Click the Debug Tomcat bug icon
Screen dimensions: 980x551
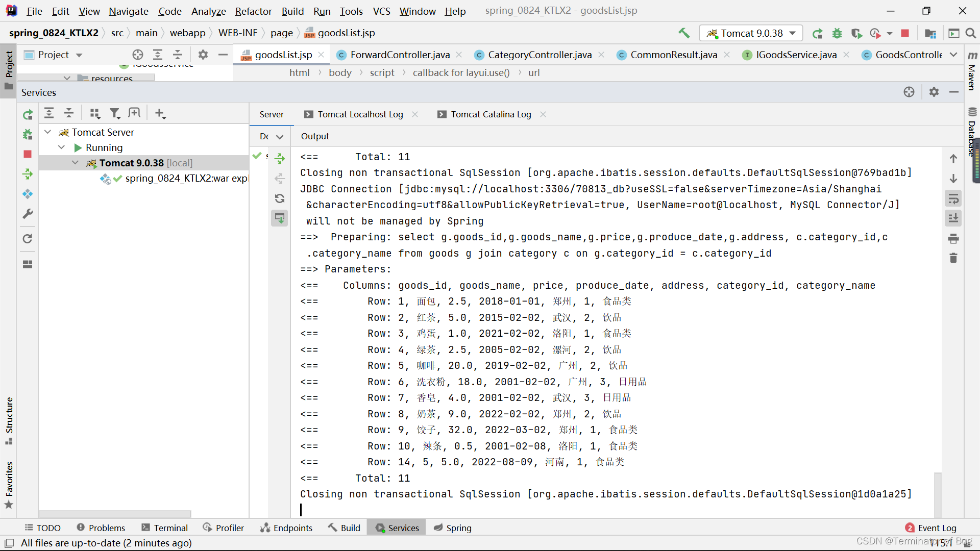coord(837,33)
